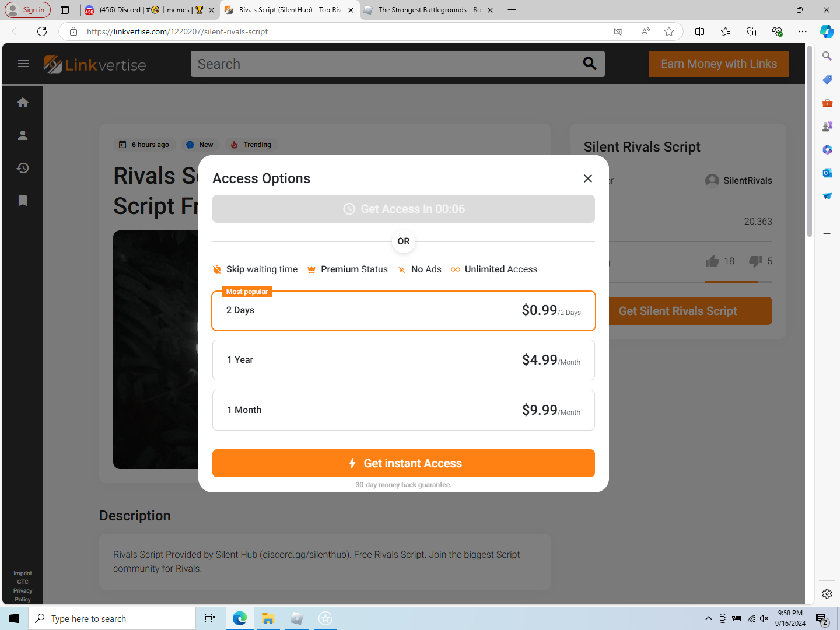Focus the Linkvertise search field
The height and width of the screenshot is (630, 840).
pos(385,64)
